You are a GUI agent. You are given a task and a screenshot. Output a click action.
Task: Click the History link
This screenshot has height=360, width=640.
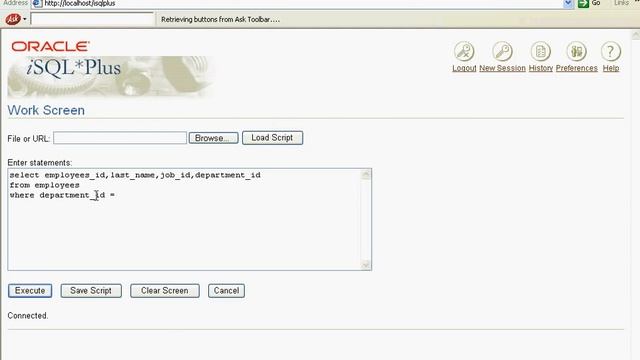[x=541, y=68]
